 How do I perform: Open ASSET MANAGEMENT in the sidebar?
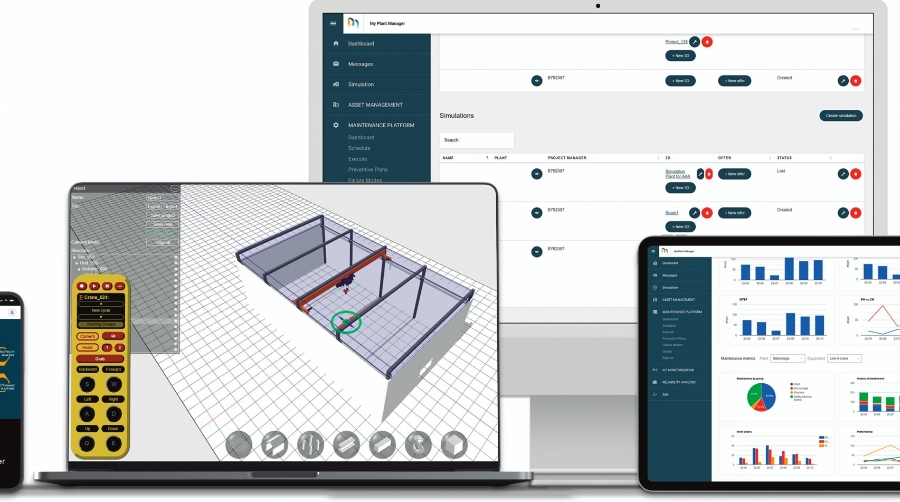point(375,104)
